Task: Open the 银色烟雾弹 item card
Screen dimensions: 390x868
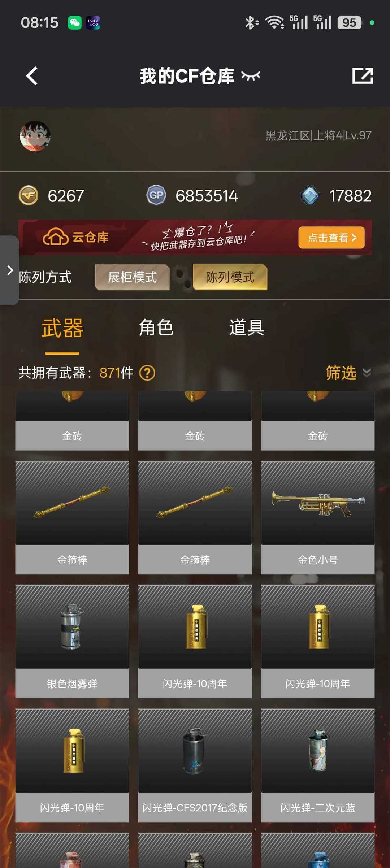Action: pos(72,641)
